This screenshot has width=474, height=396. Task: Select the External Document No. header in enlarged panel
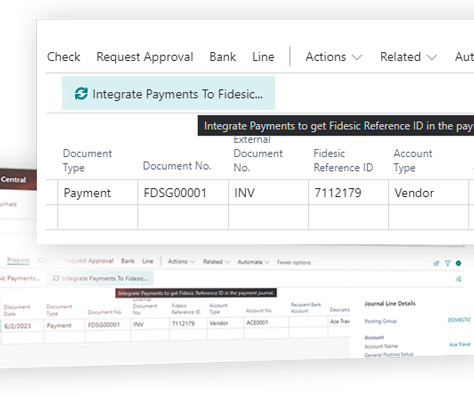258,154
